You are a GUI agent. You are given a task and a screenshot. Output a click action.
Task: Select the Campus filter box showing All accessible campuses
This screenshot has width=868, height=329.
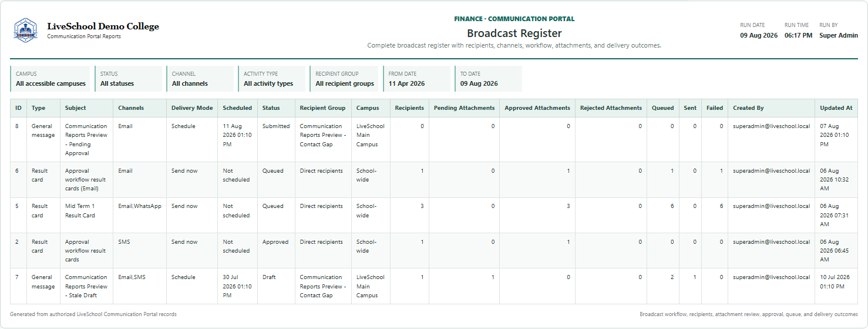pos(51,79)
